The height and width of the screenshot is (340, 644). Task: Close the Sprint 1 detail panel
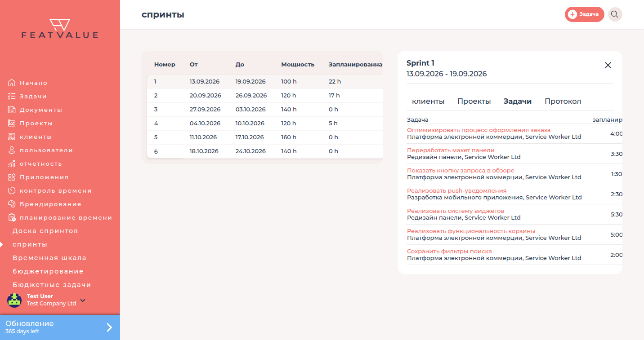pyautogui.click(x=608, y=65)
